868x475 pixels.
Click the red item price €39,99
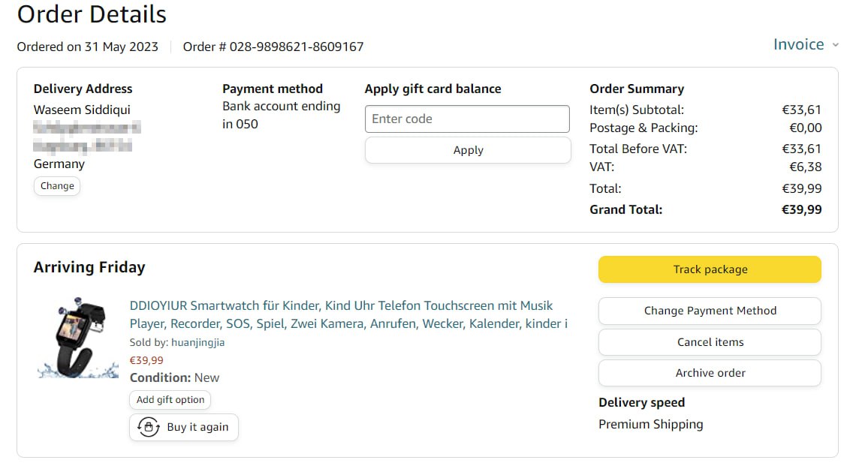point(146,360)
